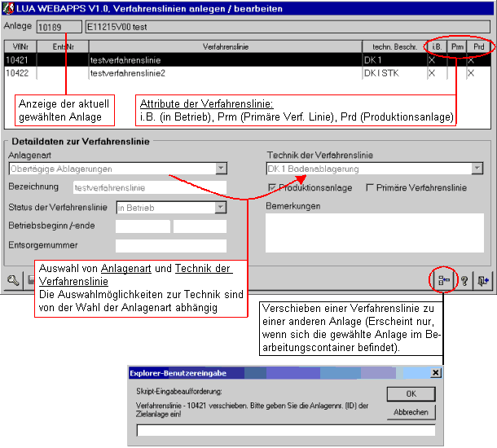Click the Abbrechen button
Screen dimensions: 497x448
tap(411, 412)
